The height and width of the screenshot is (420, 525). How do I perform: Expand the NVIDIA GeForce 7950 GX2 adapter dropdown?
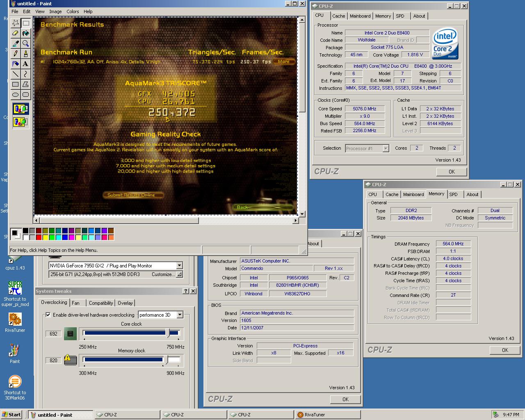(179, 265)
